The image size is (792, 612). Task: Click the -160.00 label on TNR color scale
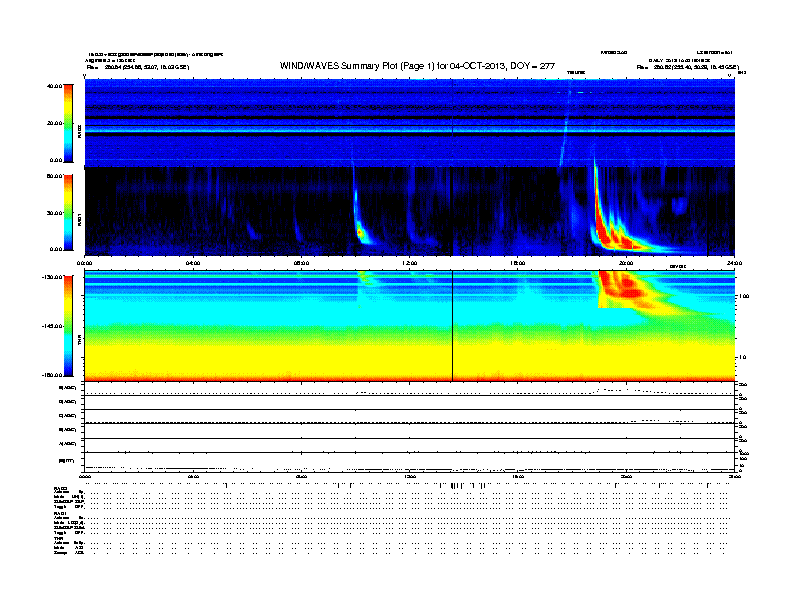click(x=53, y=375)
